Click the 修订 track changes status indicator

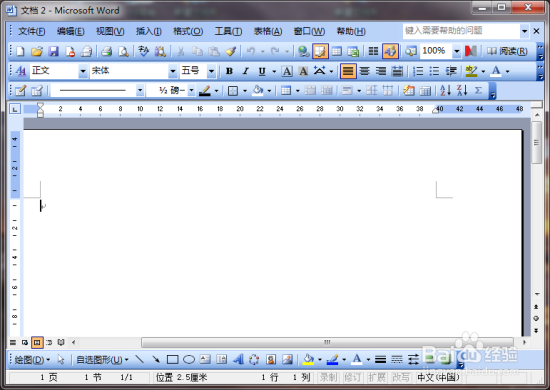click(352, 377)
